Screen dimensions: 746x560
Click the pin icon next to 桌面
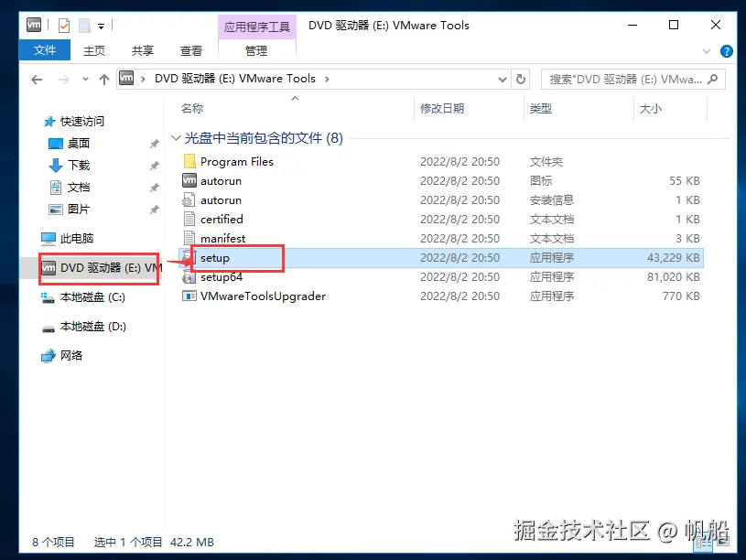click(154, 144)
